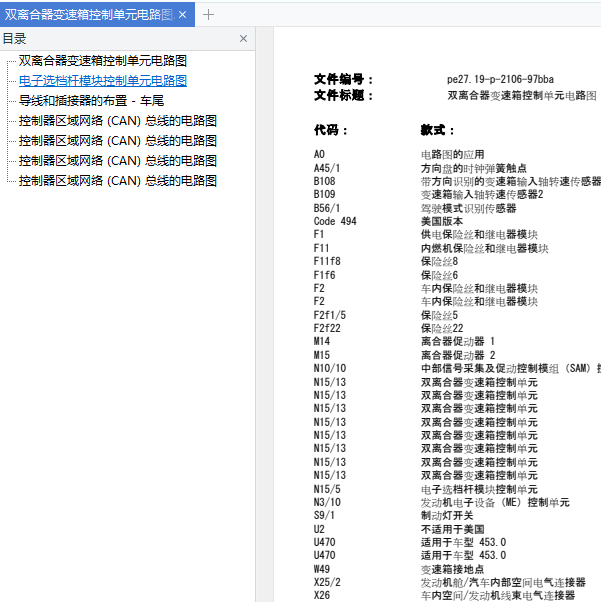Open 双离合器变速箱控制单元电路图 in the tree

point(103,61)
